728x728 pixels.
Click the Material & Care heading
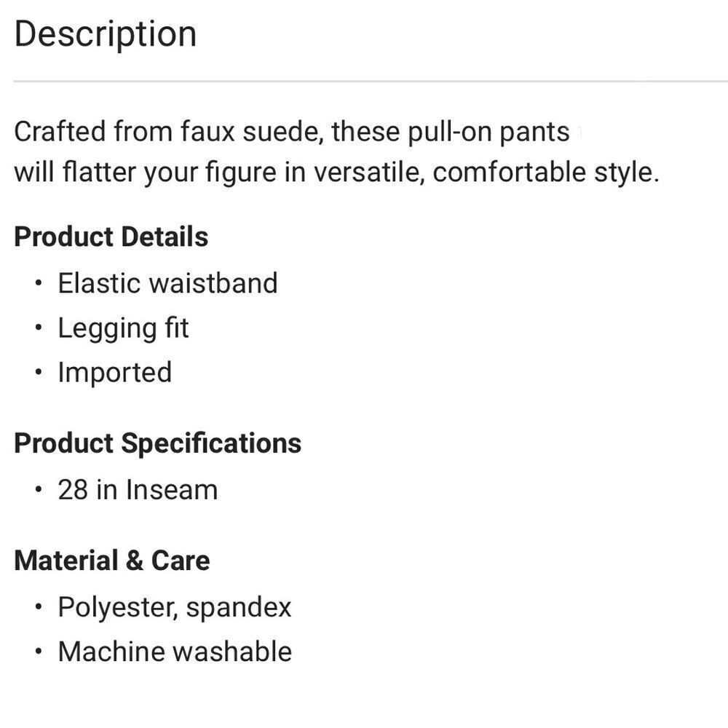pos(112,561)
